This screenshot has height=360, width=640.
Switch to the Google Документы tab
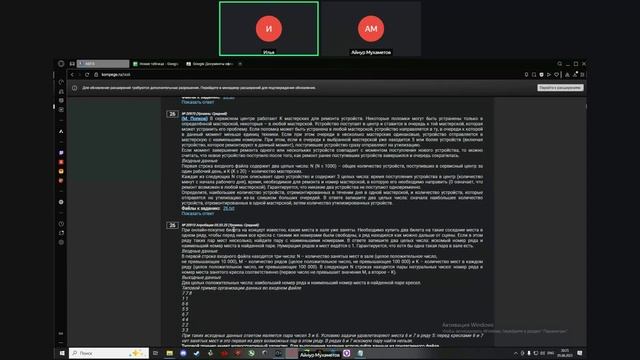click(x=209, y=64)
